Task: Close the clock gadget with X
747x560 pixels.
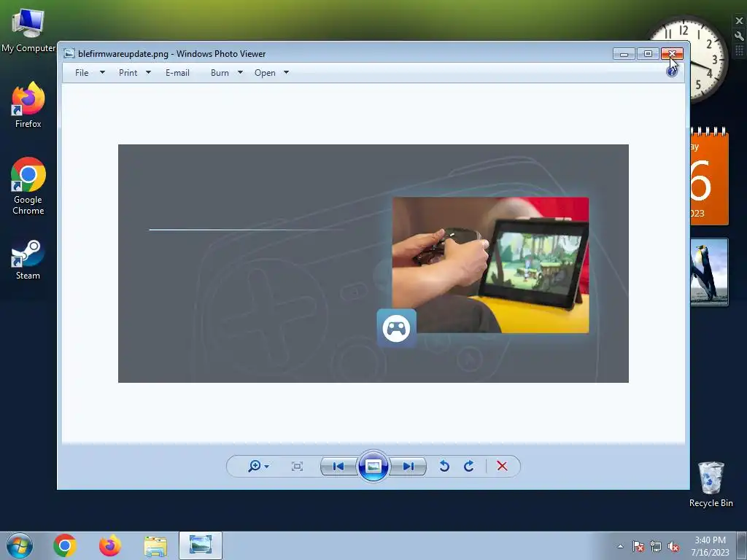Action: [x=740, y=21]
